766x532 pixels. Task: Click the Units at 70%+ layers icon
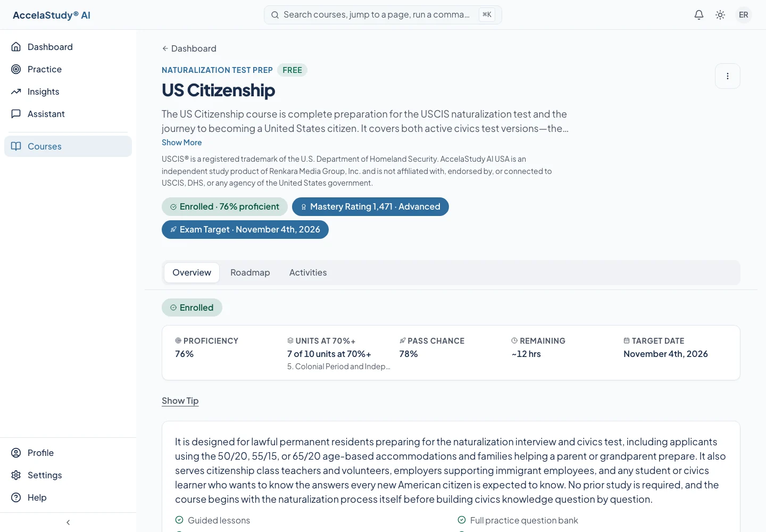point(290,340)
